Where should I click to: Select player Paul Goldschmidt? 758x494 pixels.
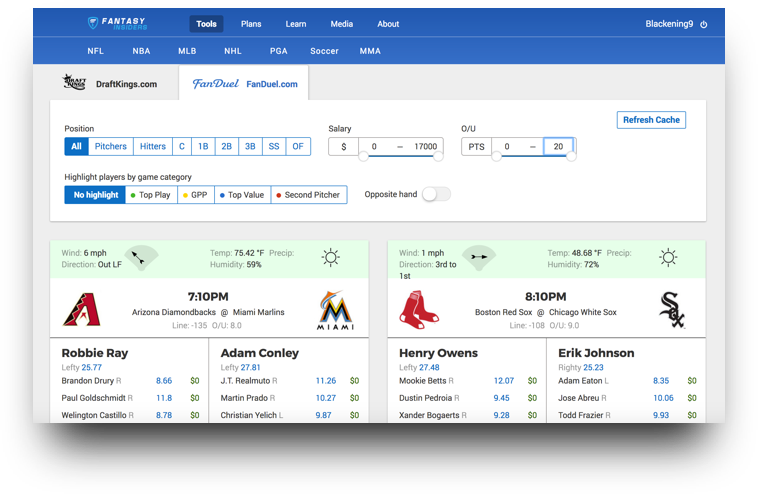pyautogui.click(x=93, y=398)
